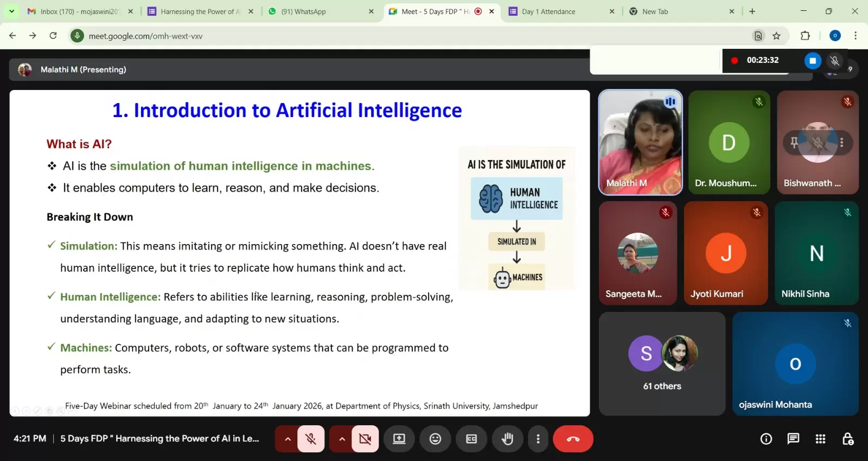
Task: Open meeting details info icon
Action: pos(766,439)
